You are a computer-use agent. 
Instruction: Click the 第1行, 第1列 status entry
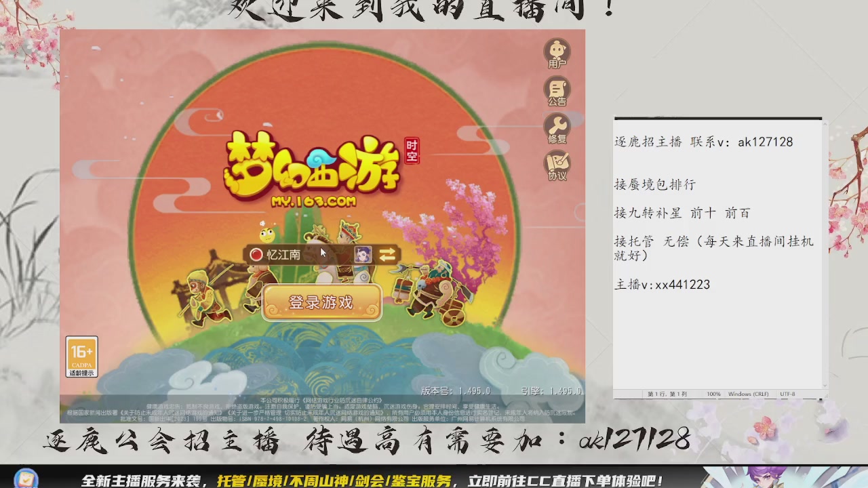point(667,394)
